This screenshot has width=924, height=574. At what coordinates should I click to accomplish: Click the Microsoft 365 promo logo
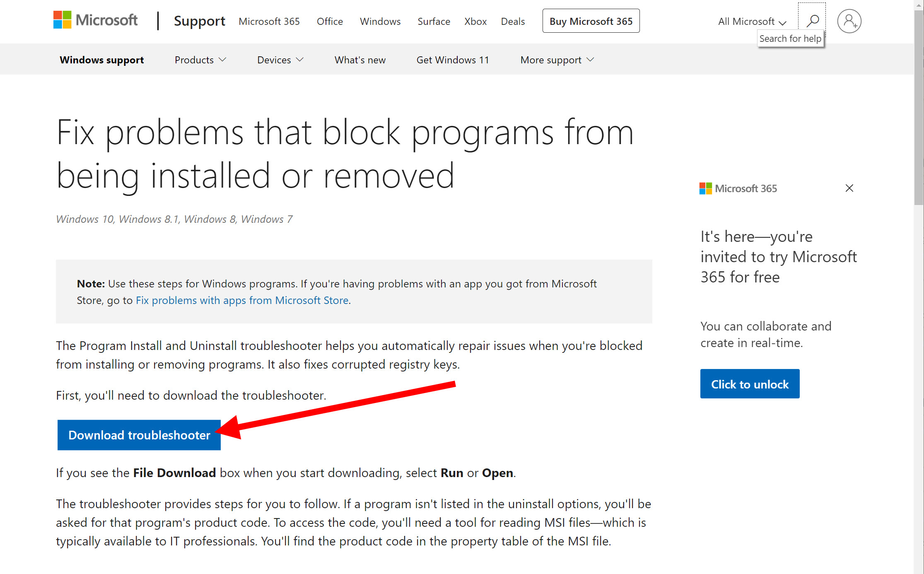point(738,188)
